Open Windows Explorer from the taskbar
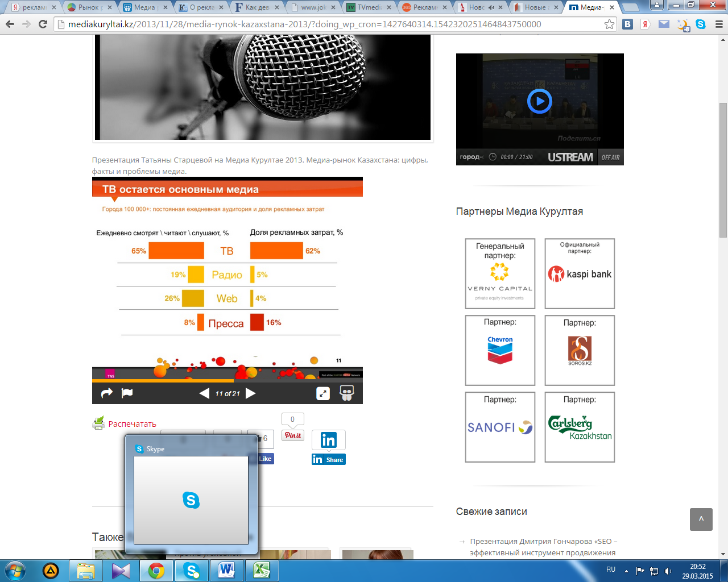 86,571
